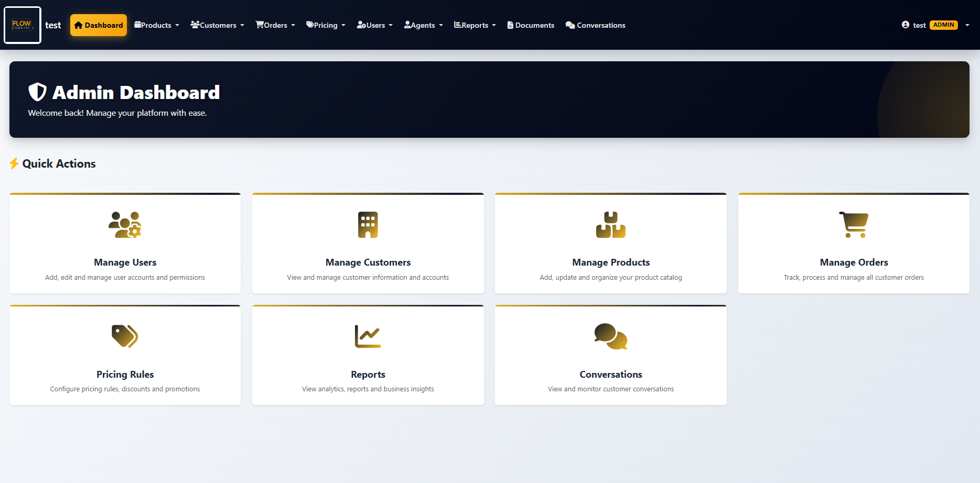980x483 pixels.
Task: Select the Manage Customers building icon
Action: click(368, 225)
